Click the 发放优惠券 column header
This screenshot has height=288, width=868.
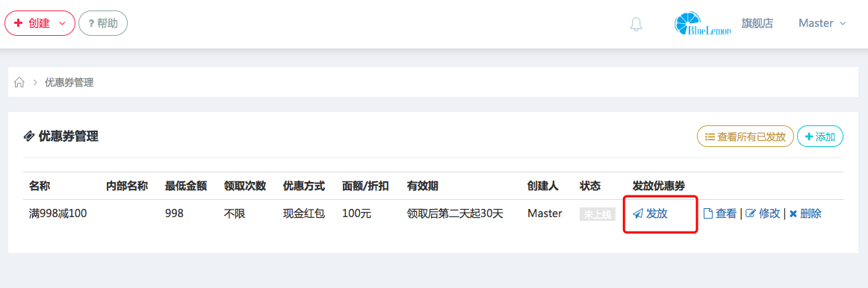tap(659, 186)
